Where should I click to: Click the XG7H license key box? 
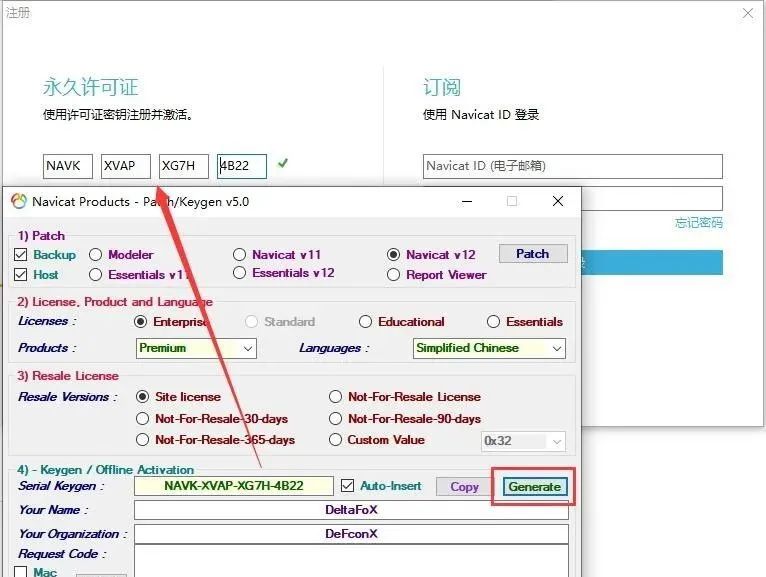click(x=184, y=166)
